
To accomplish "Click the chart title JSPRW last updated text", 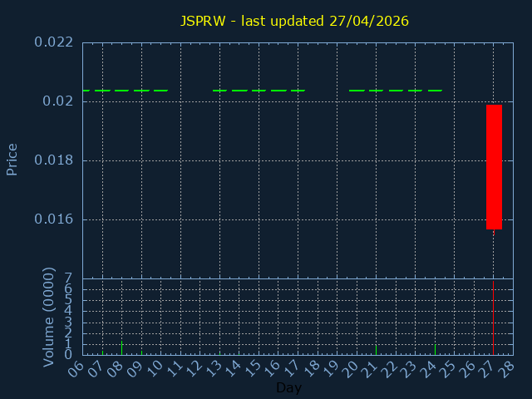I will click(x=294, y=21).
